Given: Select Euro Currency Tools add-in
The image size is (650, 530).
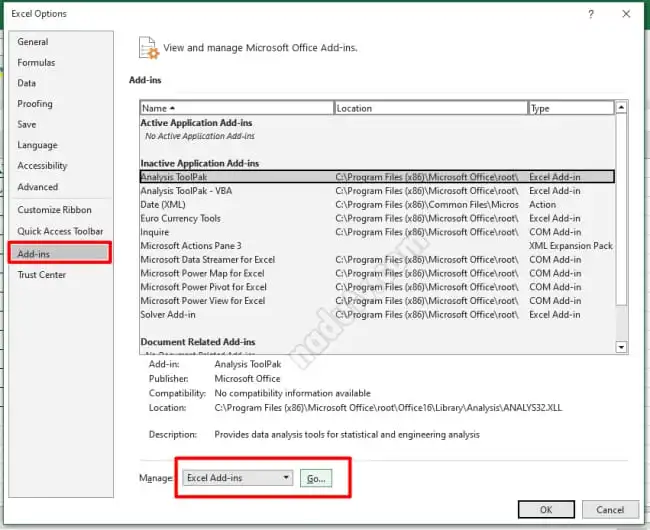Looking at the screenshot, I should click(x=377, y=218).
